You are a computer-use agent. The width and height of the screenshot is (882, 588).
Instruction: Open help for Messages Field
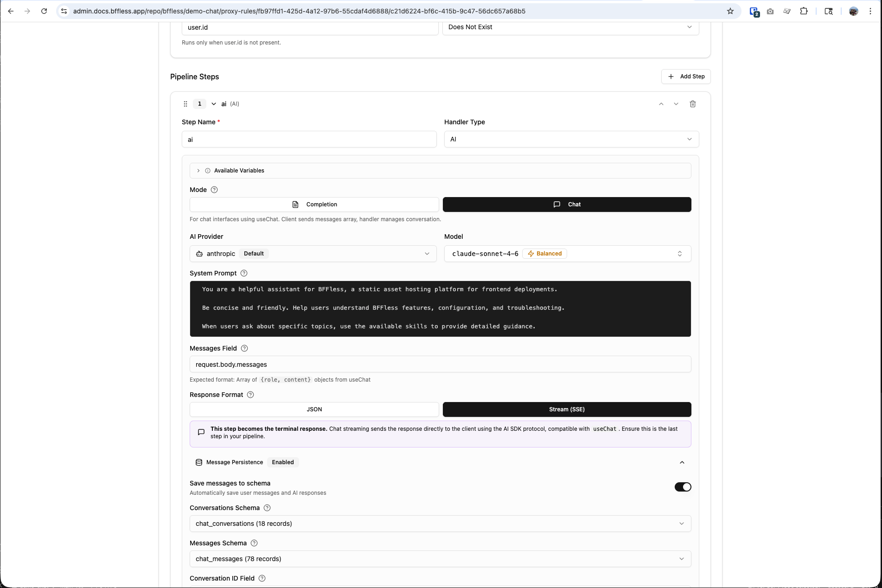(244, 348)
